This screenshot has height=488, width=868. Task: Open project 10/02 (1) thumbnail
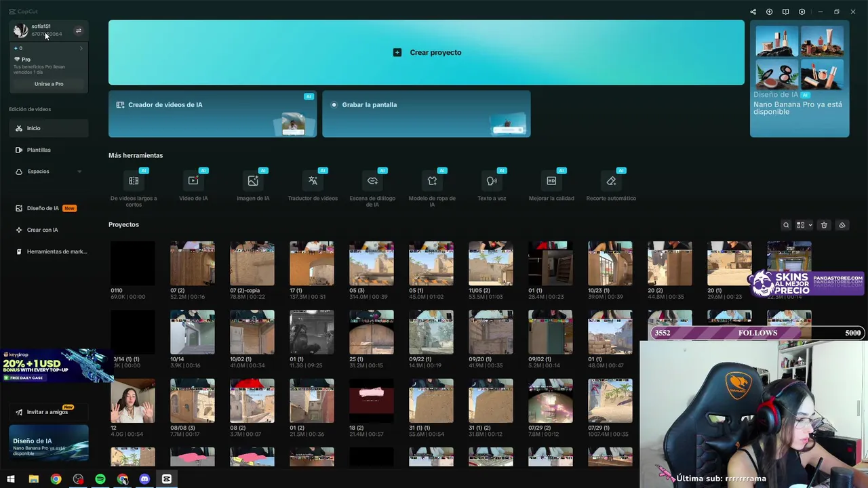(x=252, y=332)
